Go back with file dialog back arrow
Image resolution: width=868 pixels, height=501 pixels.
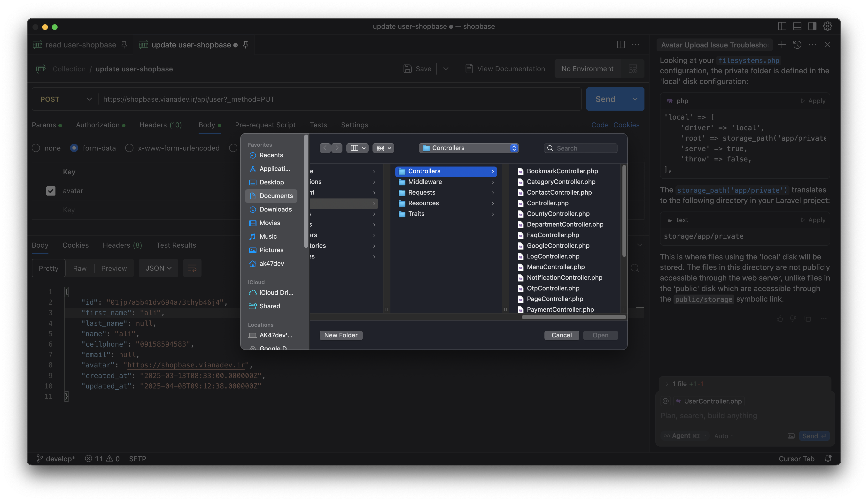[325, 148]
